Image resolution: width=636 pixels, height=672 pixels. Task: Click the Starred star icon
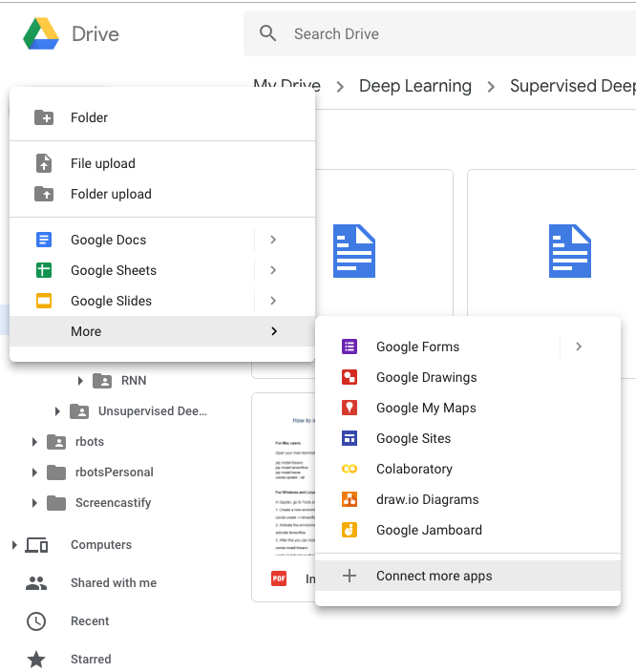36,660
